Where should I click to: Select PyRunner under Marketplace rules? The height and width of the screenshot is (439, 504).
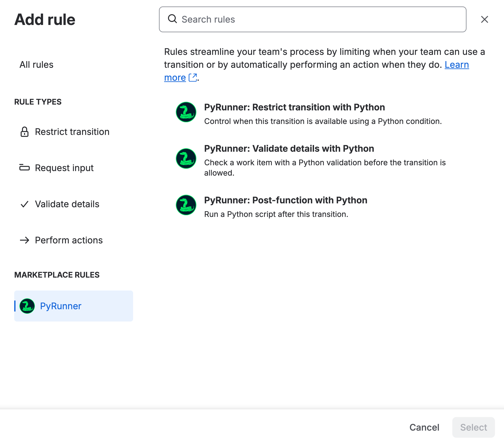click(73, 306)
